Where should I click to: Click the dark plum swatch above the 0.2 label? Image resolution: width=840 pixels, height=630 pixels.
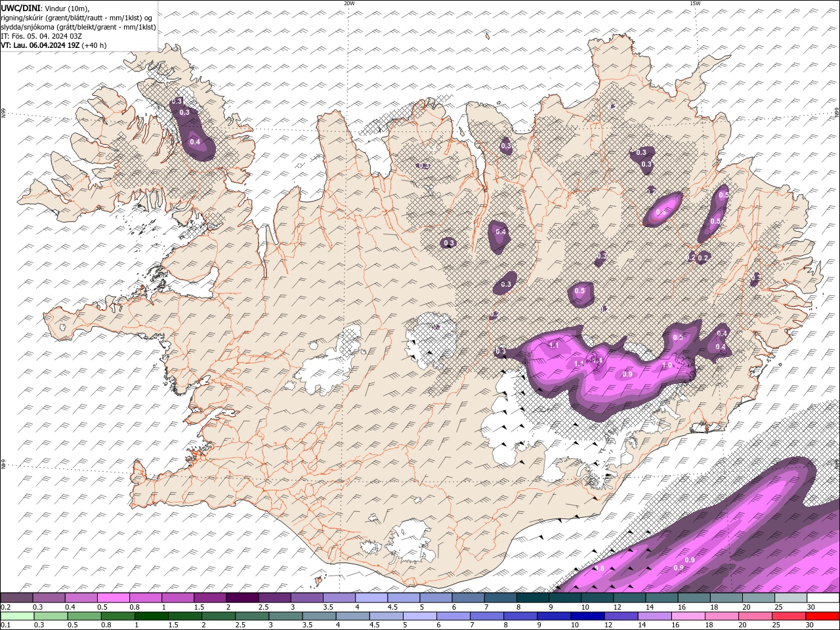(x=16, y=597)
